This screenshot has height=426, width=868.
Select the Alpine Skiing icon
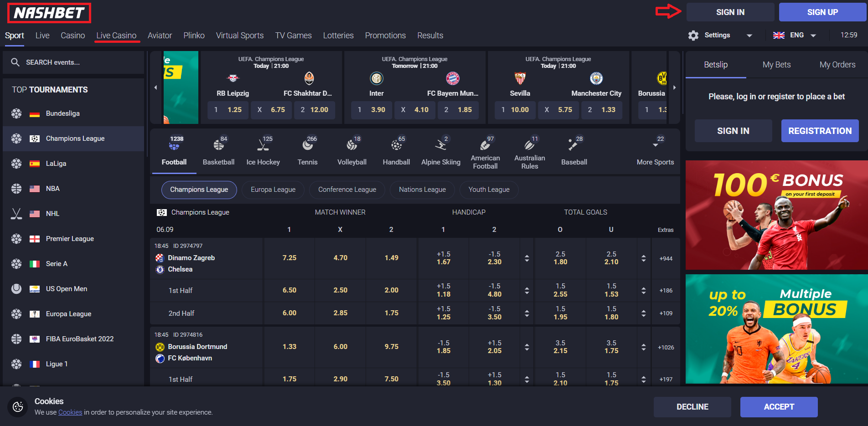tap(440, 145)
